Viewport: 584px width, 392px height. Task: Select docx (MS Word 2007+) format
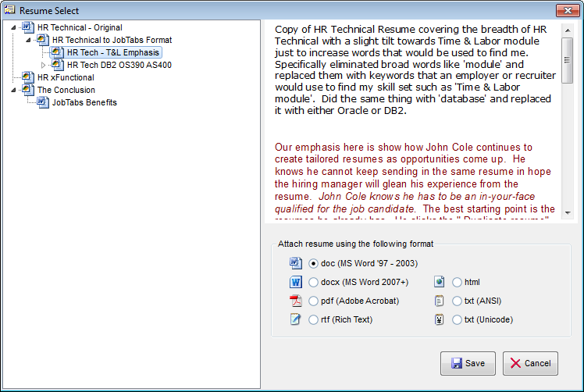(x=313, y=283)
